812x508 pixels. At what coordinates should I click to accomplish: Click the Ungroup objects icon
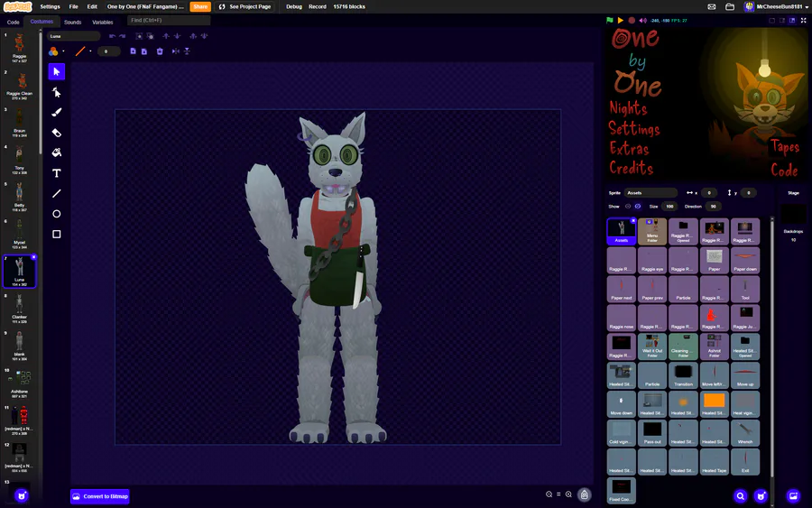[150, 36]
